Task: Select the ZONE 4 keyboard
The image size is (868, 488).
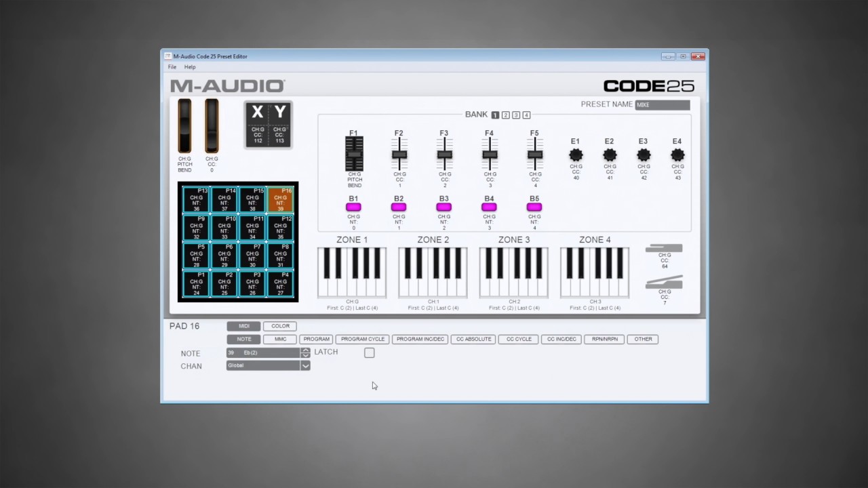Action: click(x=595, y=272)
